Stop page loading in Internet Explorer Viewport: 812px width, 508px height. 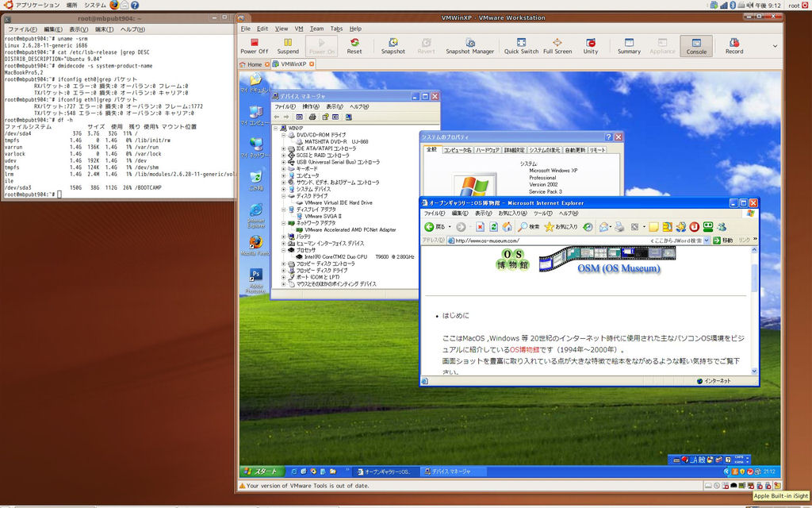click(x=480, y=227)
